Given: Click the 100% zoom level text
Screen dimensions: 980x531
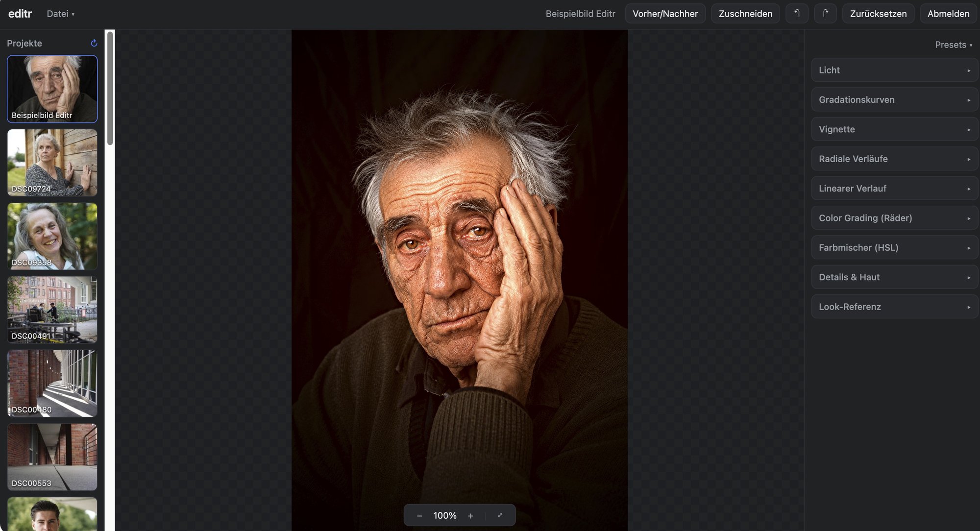Looking at the screenshot, I should tap(445, 515).
